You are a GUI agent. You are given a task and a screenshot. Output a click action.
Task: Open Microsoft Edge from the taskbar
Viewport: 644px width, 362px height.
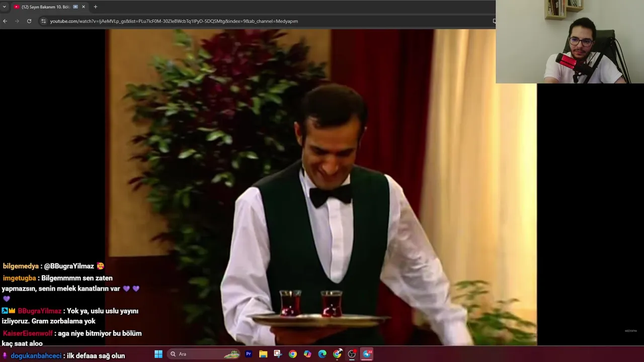coord(323,354)
